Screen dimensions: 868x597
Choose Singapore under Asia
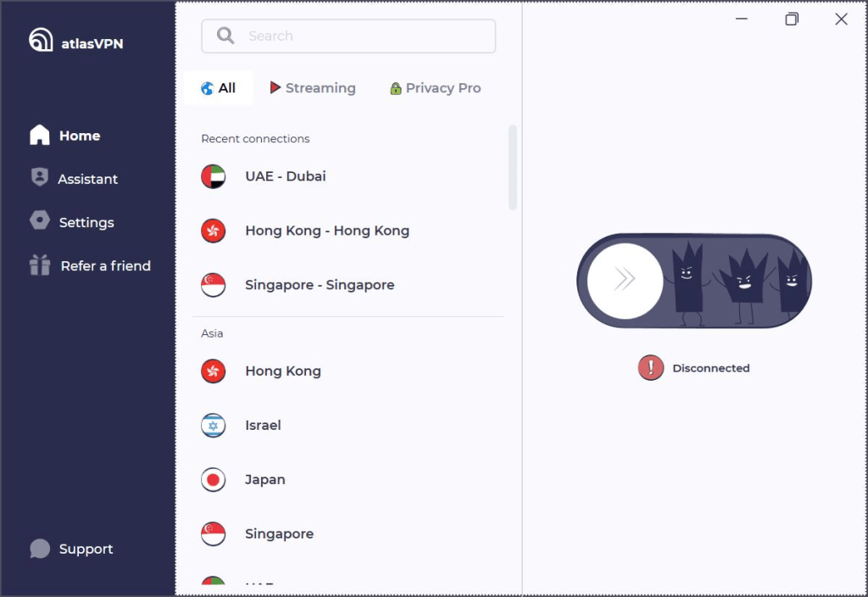348,534
